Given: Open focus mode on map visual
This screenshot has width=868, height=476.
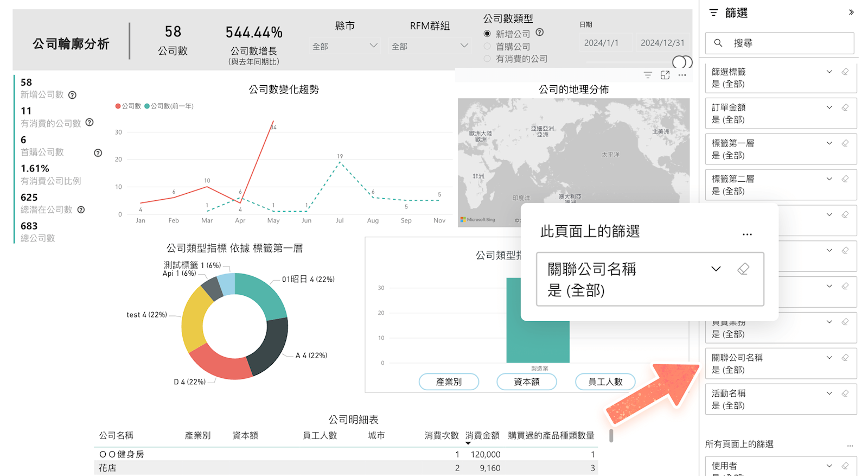Looking at the screenshot, I should pyautogui.click(x=665, y=75).
